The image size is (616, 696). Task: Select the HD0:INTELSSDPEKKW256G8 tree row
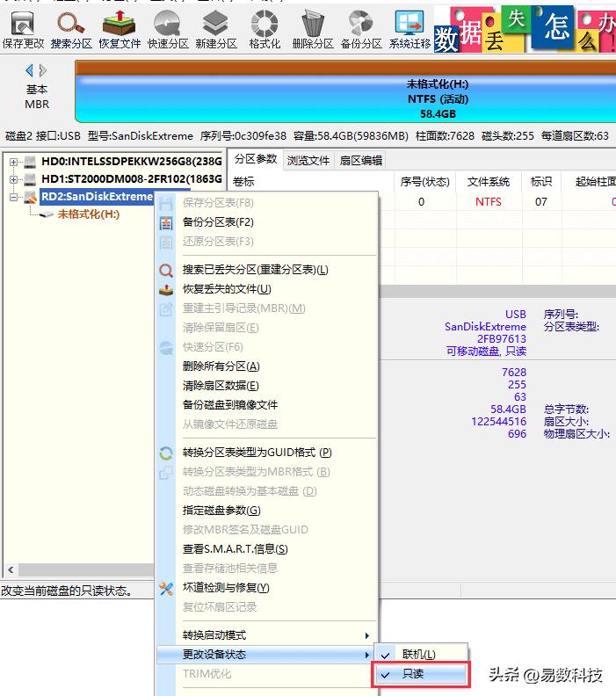pyautogui.click(x=131, y=161)
